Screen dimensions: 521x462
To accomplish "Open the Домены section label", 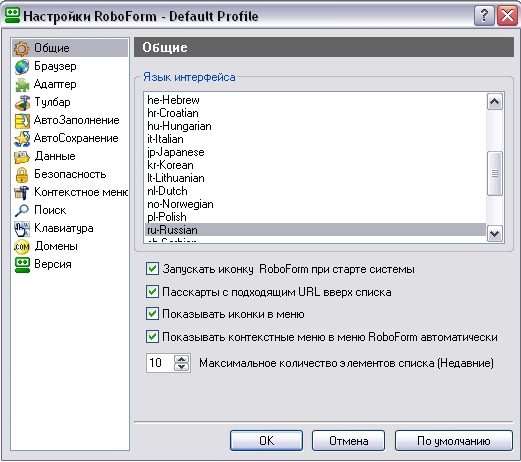I will coord(56,246).
